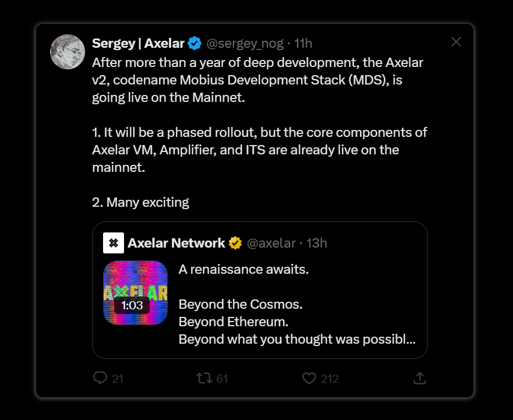Screen dimensions: 513x420
Task: Open the 13h timestamp on quoted tweet
Action: pyautogui.click(x=317, y=243)
